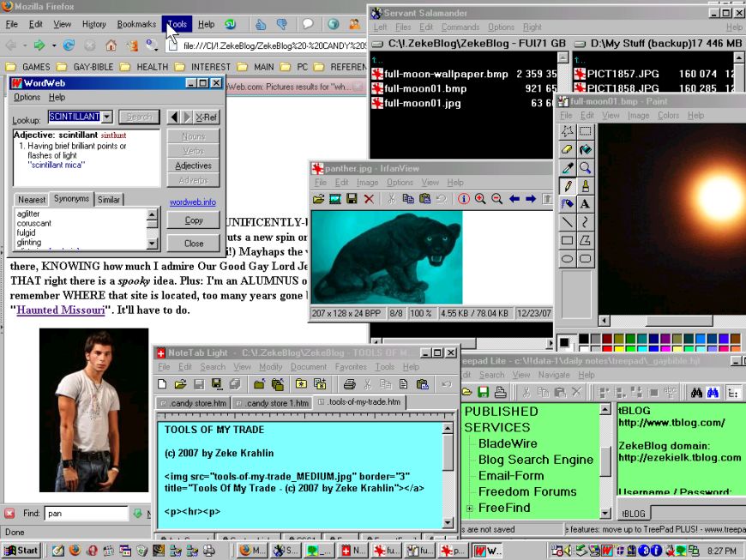Close the Firefox find bar
This screenshot has height=560, width=746.
(9, 514)
